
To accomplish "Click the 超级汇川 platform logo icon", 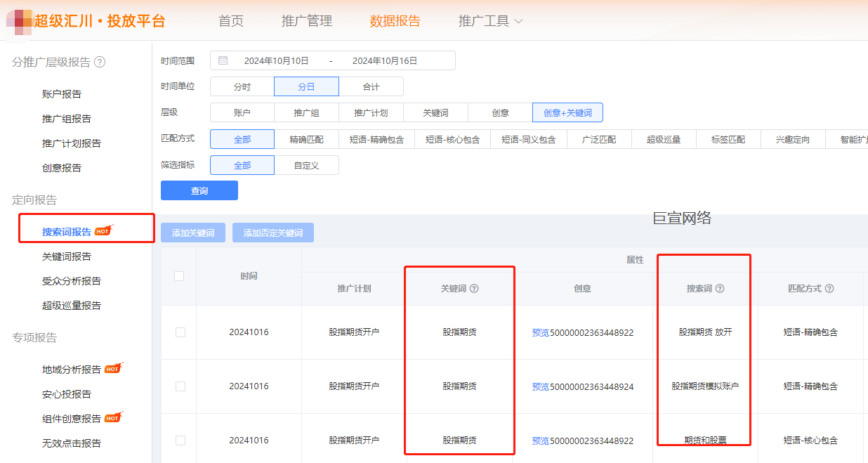I will 18,21.
